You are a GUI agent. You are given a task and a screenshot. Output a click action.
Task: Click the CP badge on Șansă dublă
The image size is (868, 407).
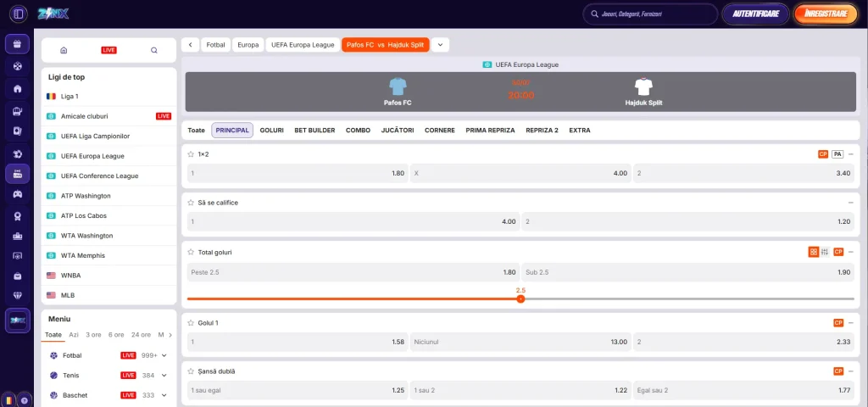[838, 371]
